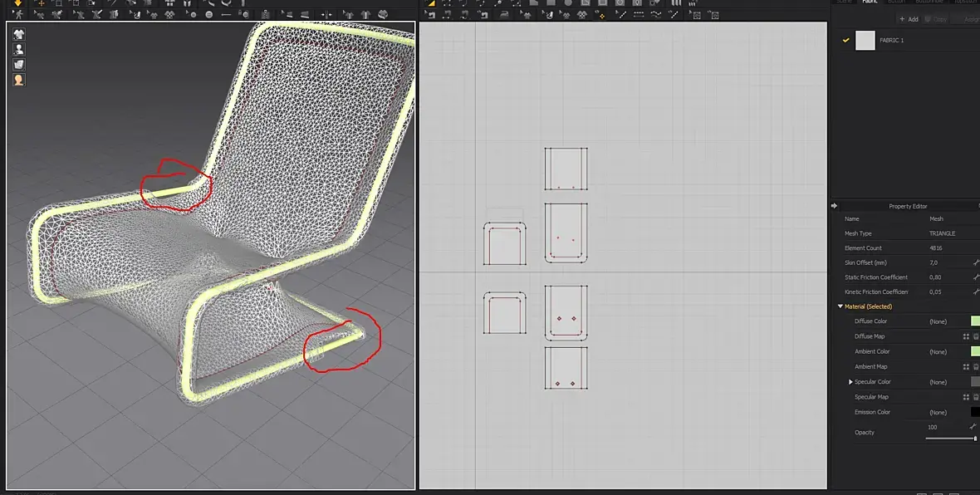This screenshot has width=980, height=495.
Task: Click the Diffuse Color green swatch
Action: tap(975, 321)
